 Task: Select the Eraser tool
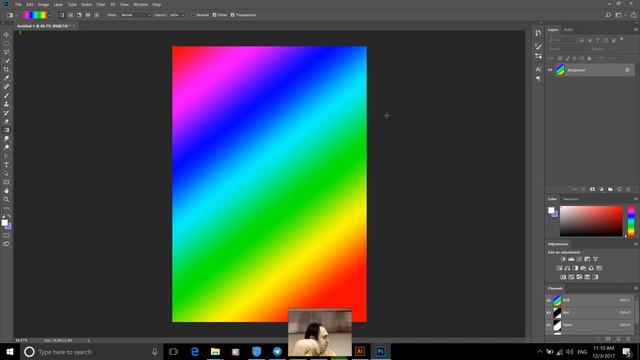(6, 121)
